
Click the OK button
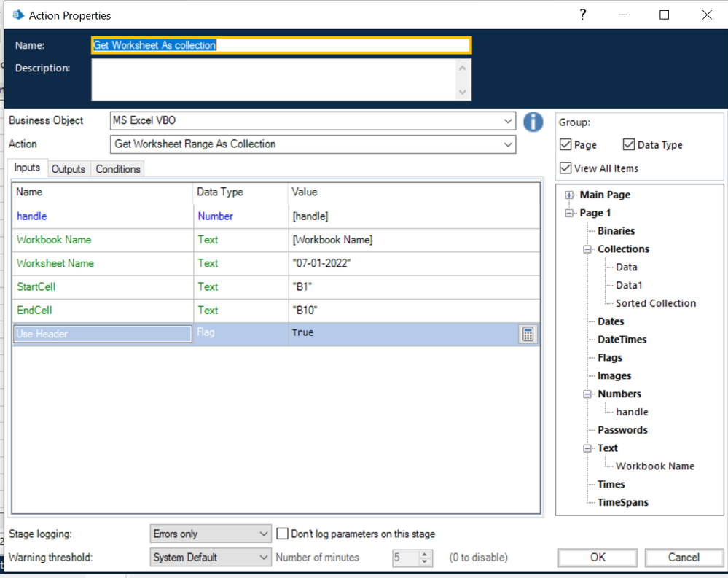tap(598, 558)
